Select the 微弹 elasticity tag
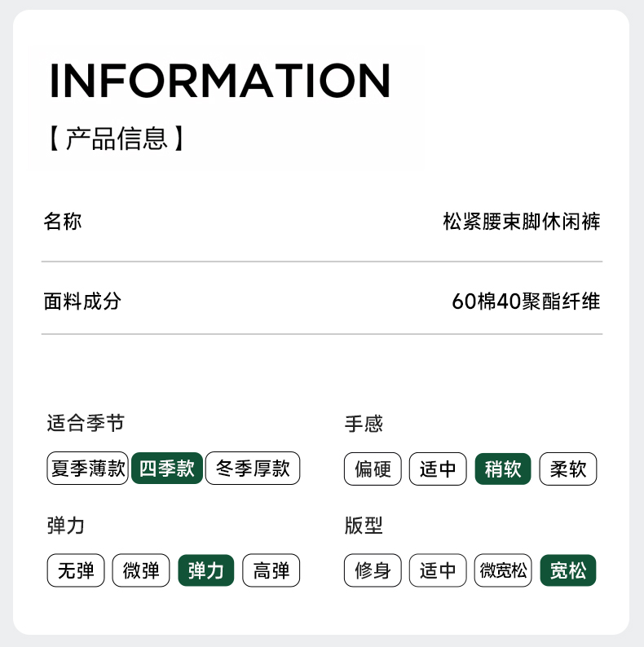 141,570
